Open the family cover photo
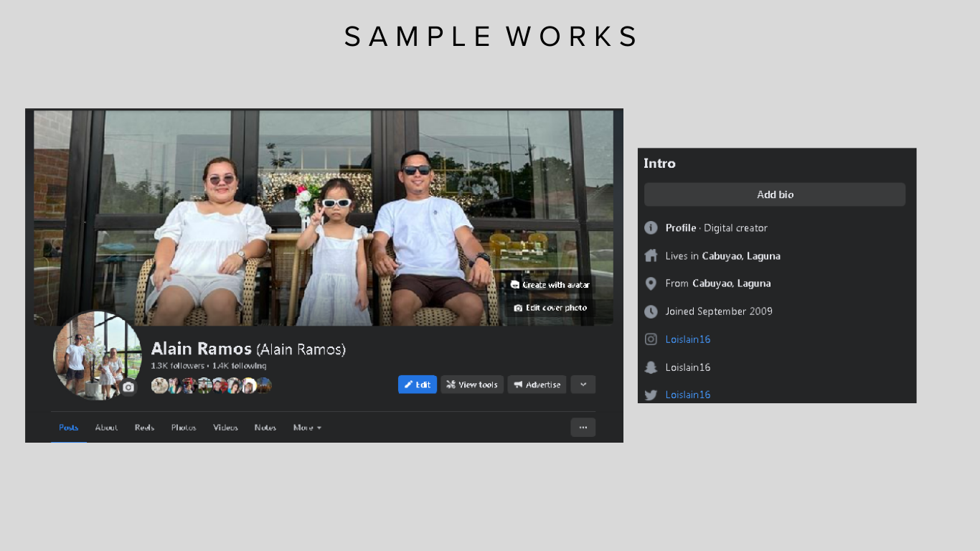 coord(324,217)
